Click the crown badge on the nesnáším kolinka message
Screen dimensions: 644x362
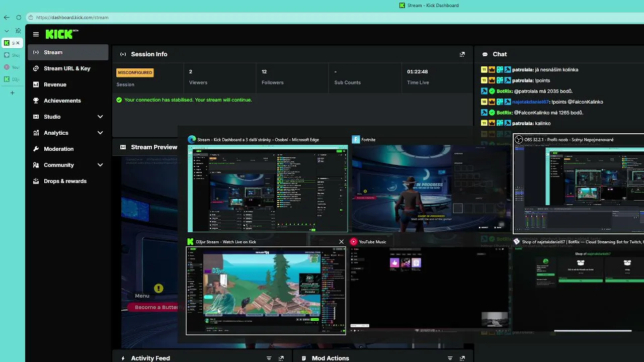(x=492, y=70)
